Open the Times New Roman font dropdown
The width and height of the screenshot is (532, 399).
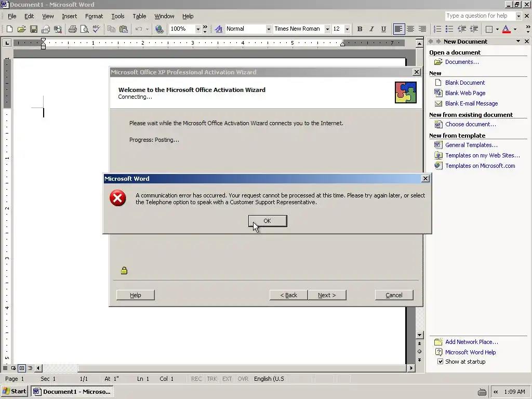pos(327,29)
